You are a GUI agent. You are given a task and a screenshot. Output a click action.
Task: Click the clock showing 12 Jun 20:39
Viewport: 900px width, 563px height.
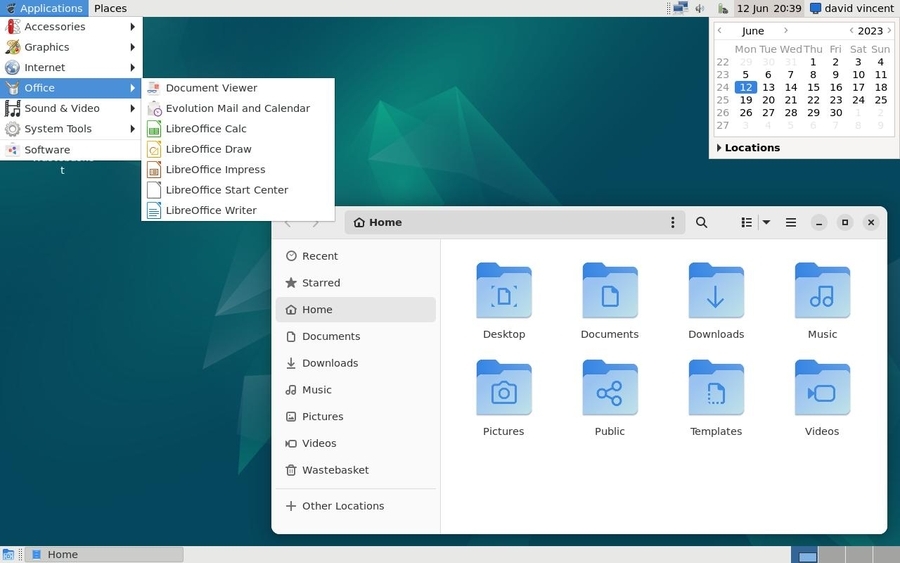tap(769, 8)
